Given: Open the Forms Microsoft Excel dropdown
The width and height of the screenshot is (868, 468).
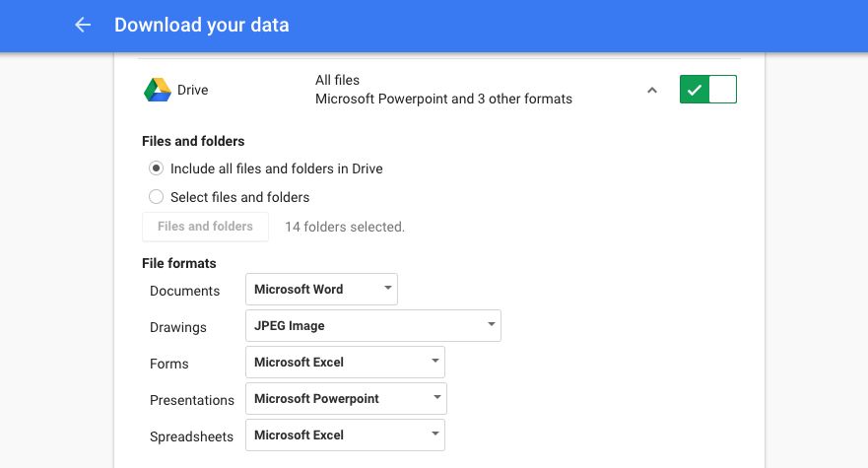Looking at the screenshot, I should pyautogui.click(x=345, y=363).
